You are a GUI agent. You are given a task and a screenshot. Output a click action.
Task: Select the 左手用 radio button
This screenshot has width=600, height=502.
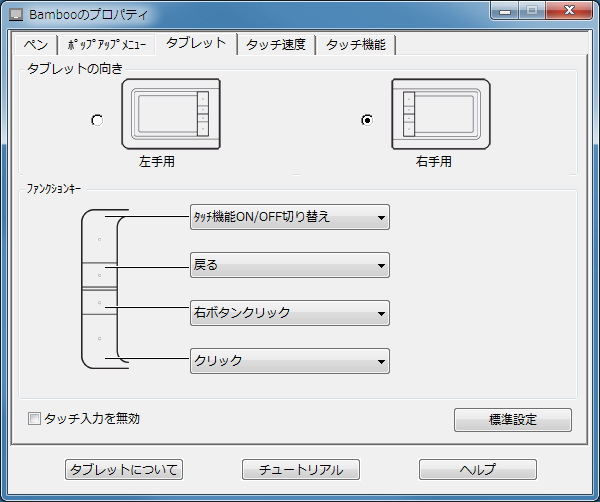coord(97,120)
